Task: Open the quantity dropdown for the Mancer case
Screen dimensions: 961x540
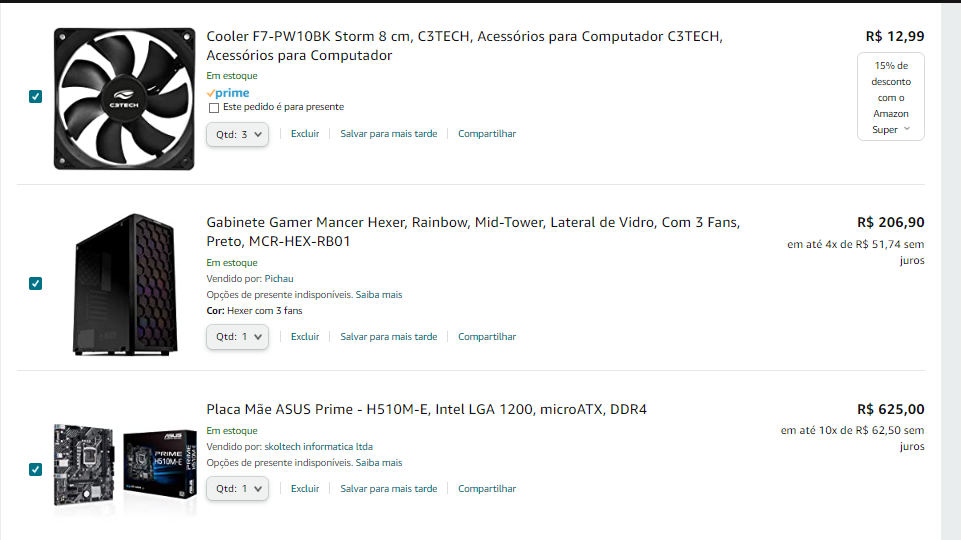Action: (x=238, y=337)
